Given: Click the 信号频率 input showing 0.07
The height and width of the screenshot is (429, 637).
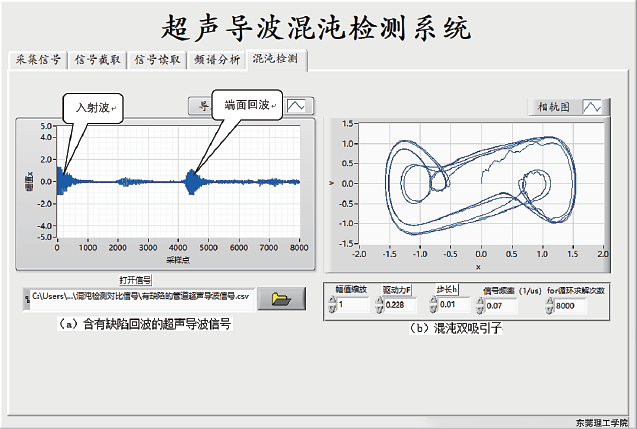Looking at the screenshot, I should (500, 305).
